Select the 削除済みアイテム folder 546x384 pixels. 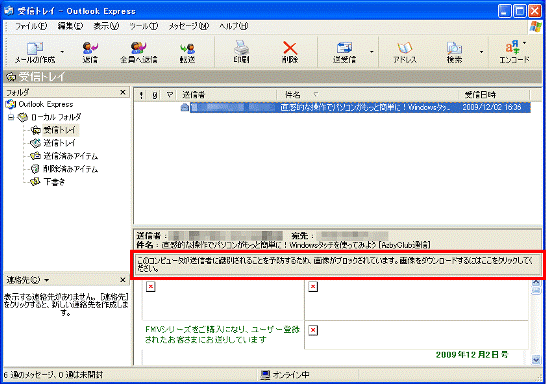(70, 169)
